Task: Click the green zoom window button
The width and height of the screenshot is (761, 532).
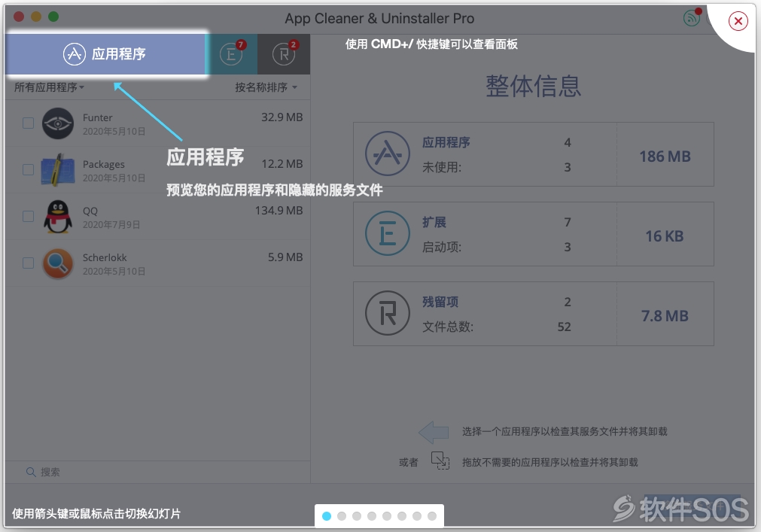Action: (53, 17)
